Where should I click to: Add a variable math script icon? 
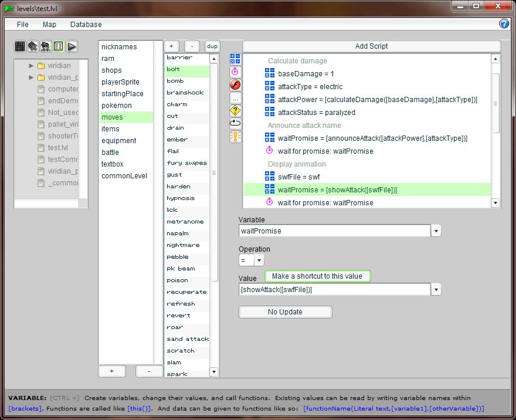[235, 59]
